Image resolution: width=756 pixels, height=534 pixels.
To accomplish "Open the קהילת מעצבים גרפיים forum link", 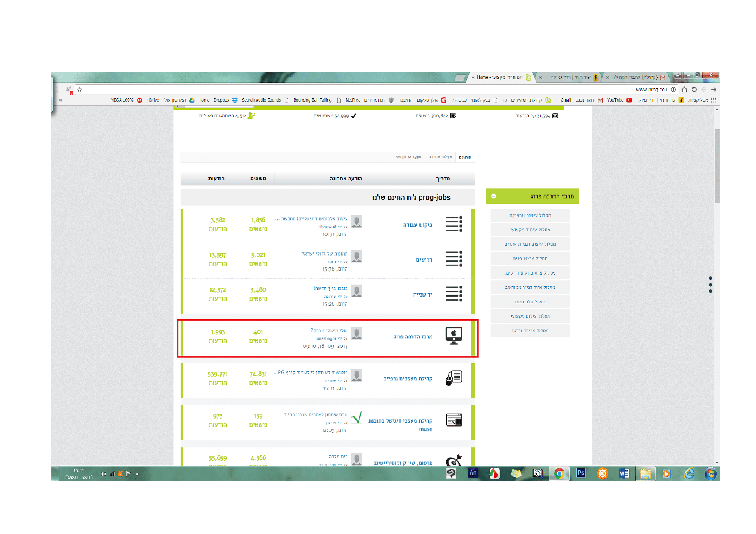I will (407, 379).
